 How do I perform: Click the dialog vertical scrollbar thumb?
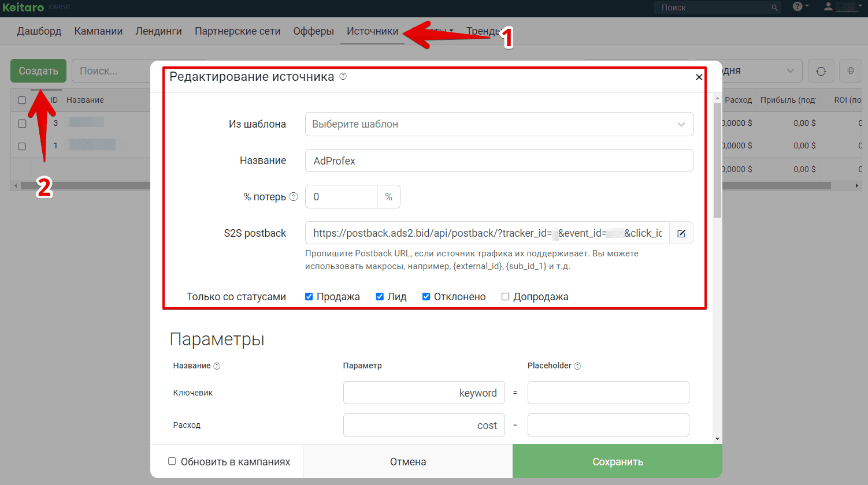717,160
